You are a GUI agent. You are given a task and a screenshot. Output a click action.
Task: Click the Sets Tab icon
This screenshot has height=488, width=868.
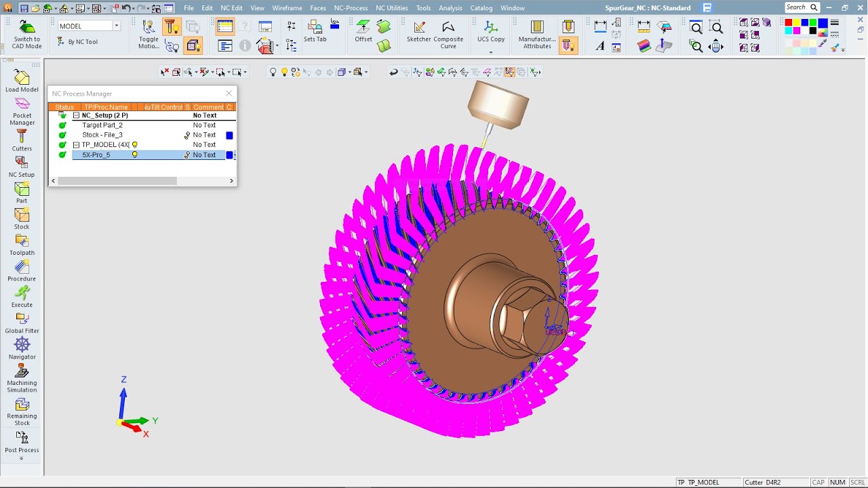pos(315,27)
